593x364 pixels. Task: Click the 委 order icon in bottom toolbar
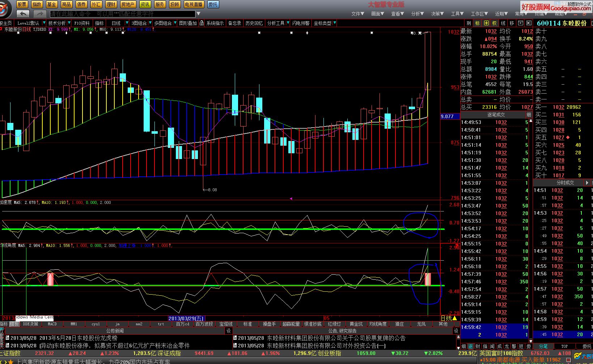point(529,346)
